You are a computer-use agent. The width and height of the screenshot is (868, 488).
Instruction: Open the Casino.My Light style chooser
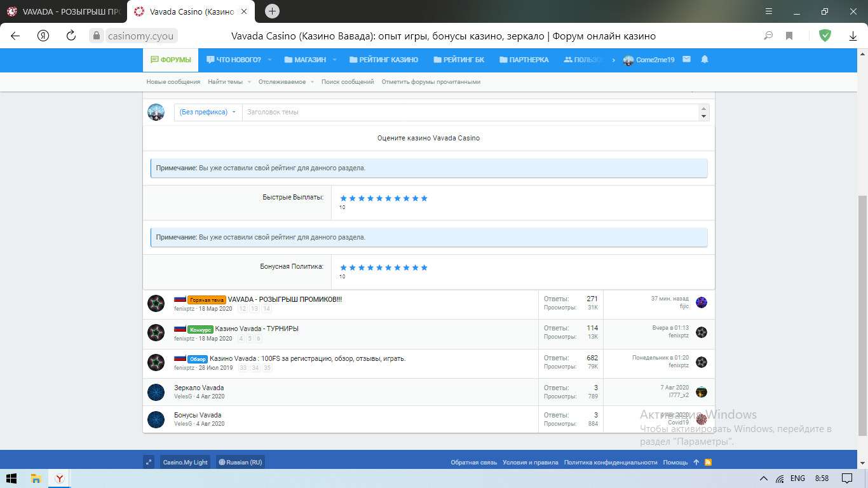(184, 462)
